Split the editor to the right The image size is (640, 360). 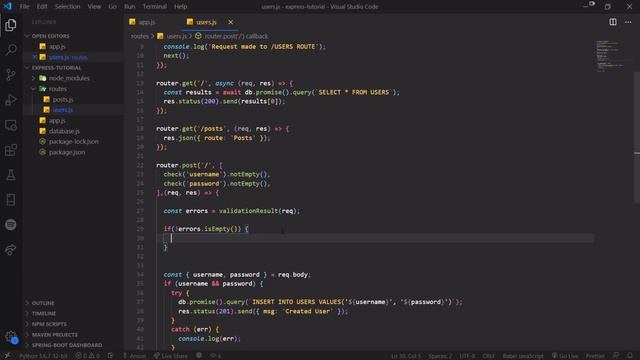[x=613, y=22]
